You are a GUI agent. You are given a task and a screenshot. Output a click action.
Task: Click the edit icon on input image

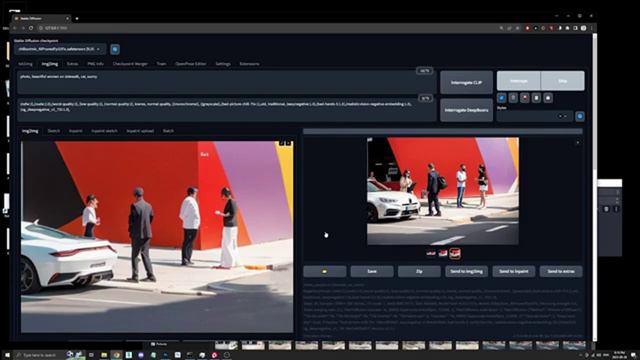tap(282, 143)
